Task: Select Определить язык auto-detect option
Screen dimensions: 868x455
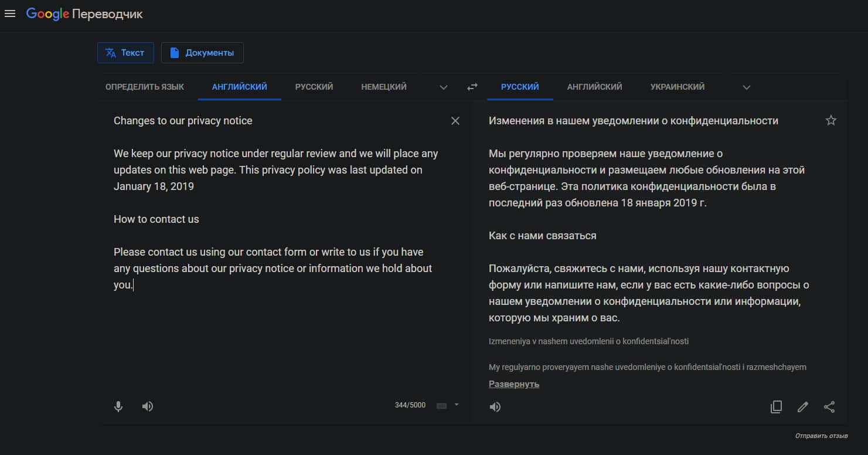Action: click(x=145, y=87)
